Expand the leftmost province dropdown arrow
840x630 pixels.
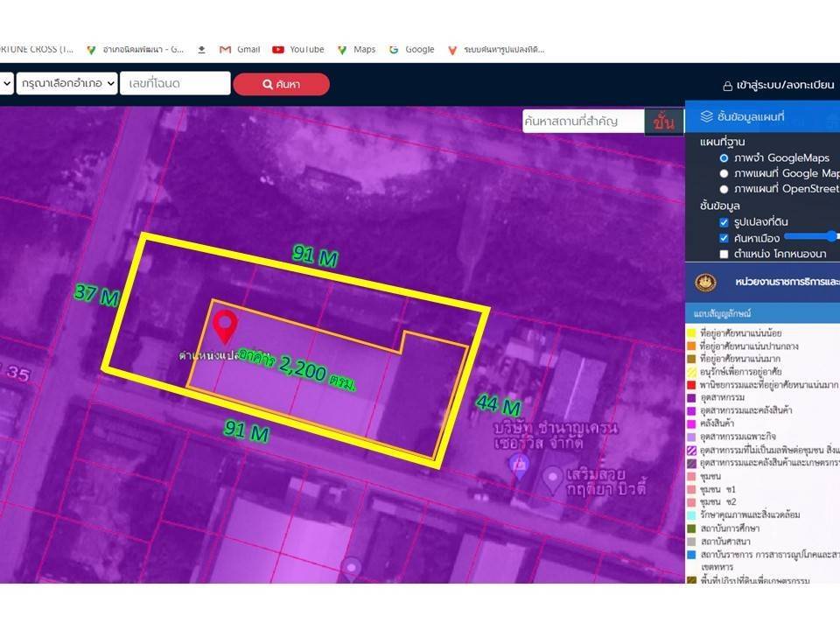7,84
